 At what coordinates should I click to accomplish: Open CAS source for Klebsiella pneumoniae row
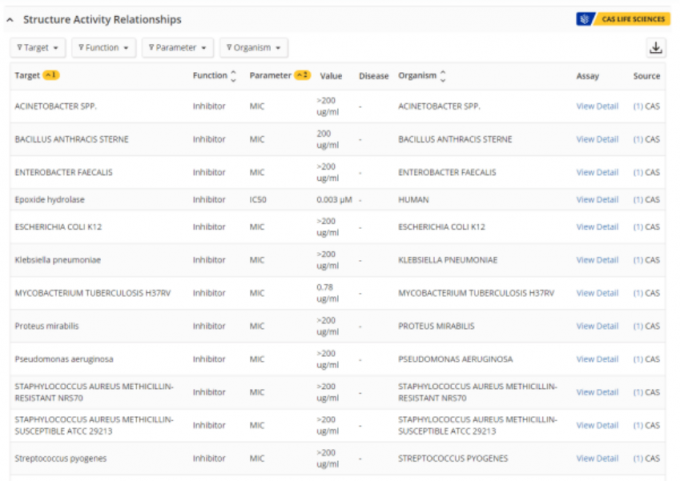click(646, 260)
